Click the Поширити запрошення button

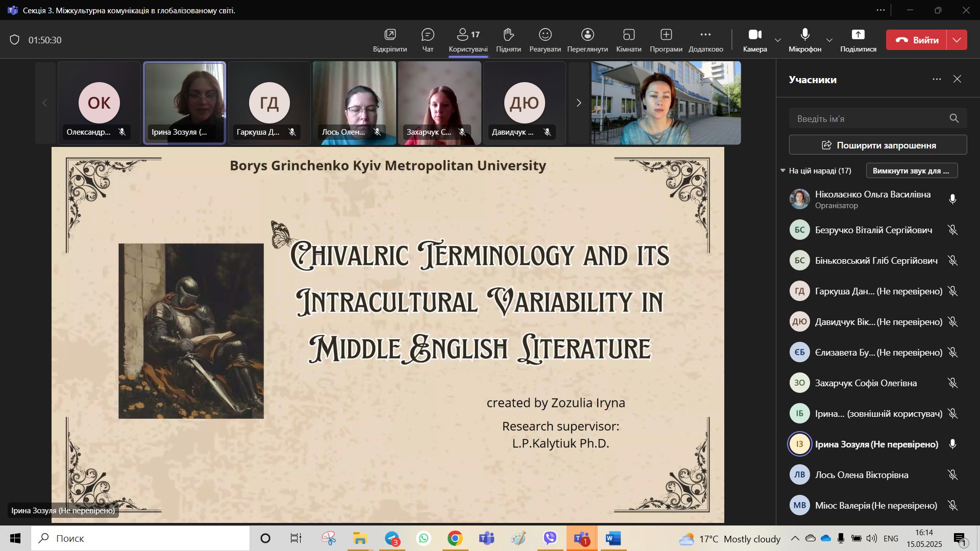(877, 145)
